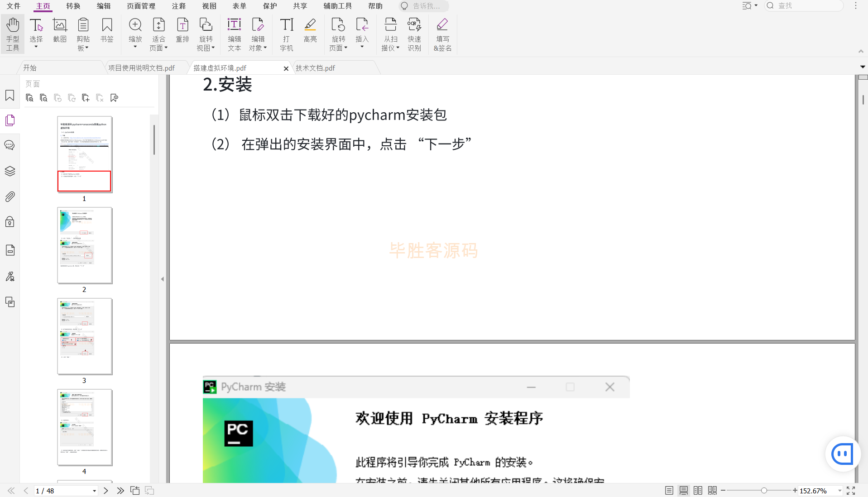
Task: Switch to the Convert (转换) tab
Action: click(73, 6)
